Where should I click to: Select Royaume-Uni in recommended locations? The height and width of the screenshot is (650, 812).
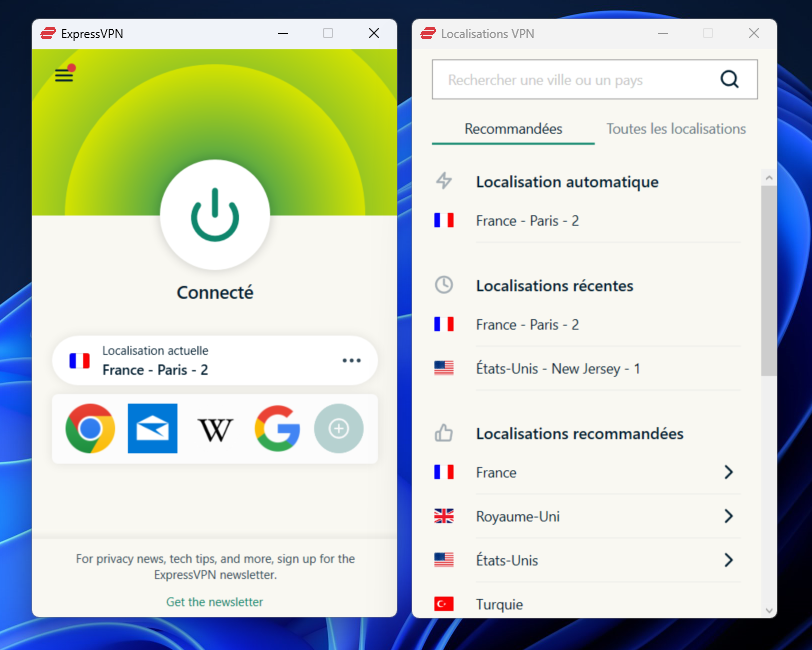pyautogui.click(x=587, y=516)
